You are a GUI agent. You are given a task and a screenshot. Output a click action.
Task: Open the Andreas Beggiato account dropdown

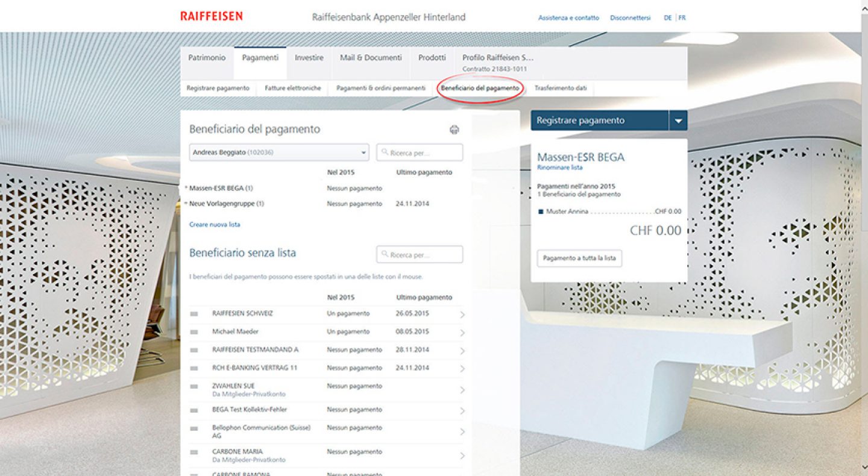[x=279, y=152]
